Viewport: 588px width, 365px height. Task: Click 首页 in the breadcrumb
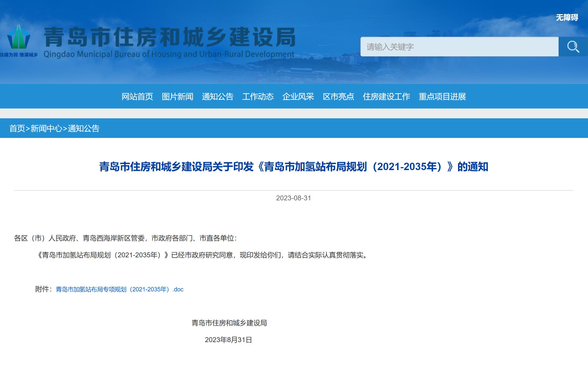(x=17, y=128)
